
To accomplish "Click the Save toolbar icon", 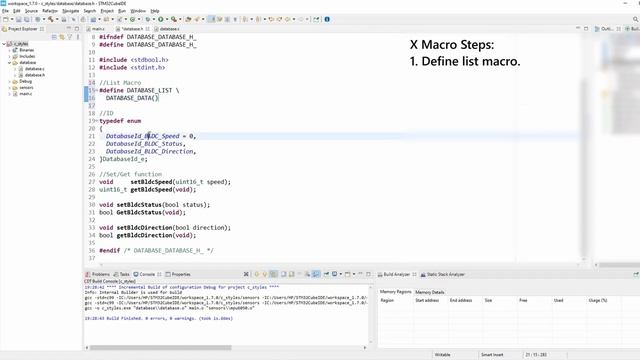I will coord(18,19).
